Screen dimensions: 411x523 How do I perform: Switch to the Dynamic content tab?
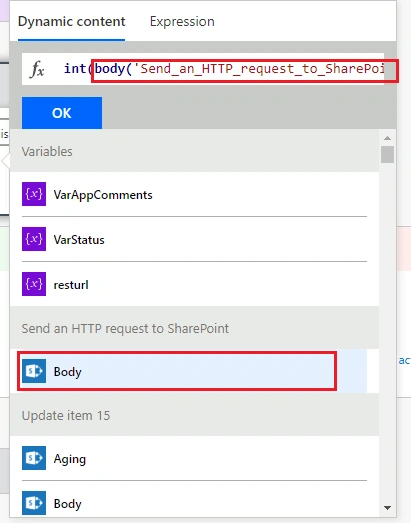pos(71,22)
